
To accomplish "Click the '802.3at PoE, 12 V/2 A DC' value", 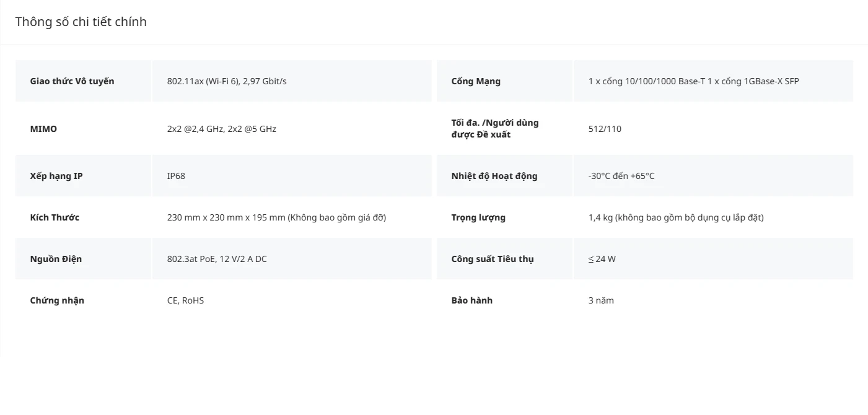I will click(217, 259).
